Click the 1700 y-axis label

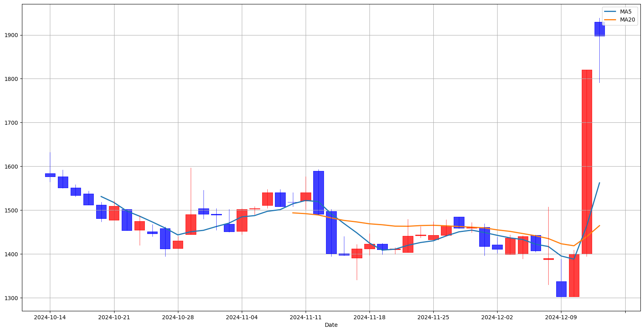[12, 123]
